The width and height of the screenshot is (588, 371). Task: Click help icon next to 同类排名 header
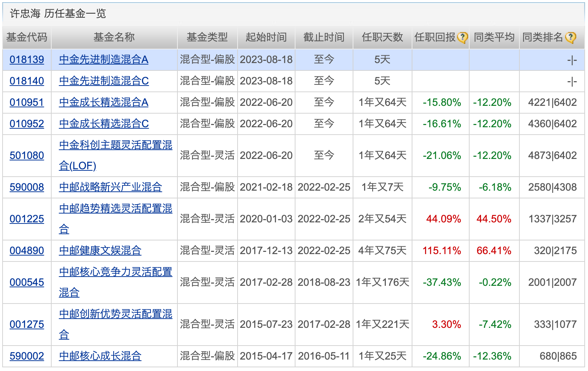pos(570,37)
